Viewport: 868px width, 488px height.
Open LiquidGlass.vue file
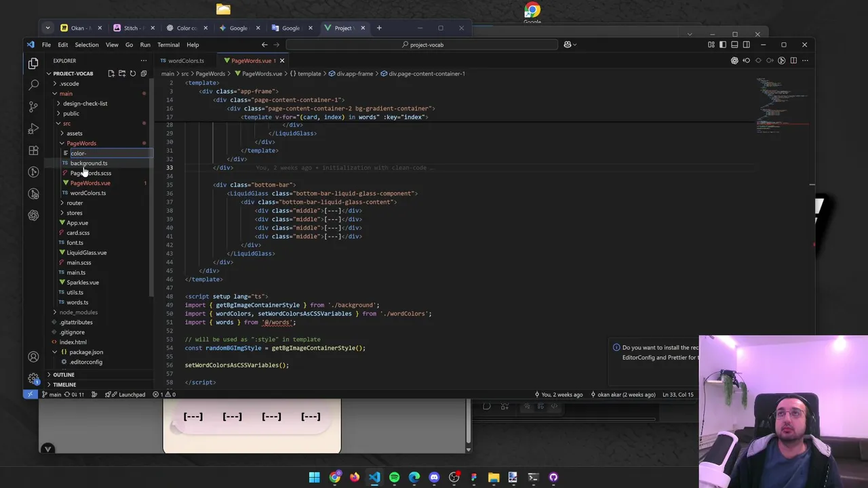tap(86, 253)
